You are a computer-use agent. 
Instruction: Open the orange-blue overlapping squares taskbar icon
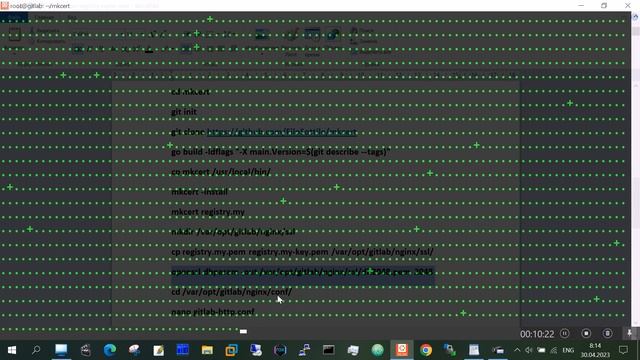231,350
